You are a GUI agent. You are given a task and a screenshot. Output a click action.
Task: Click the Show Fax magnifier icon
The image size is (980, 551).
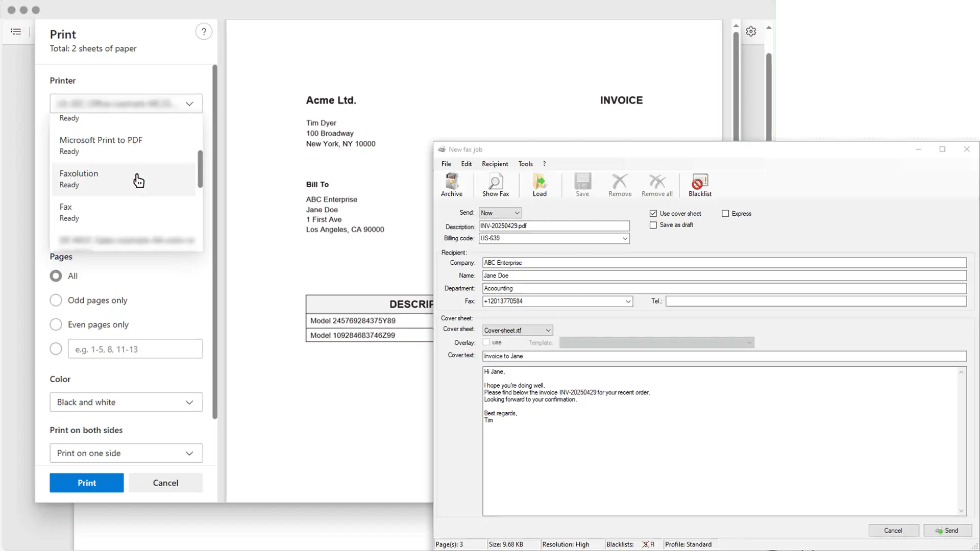pos(496,185)
